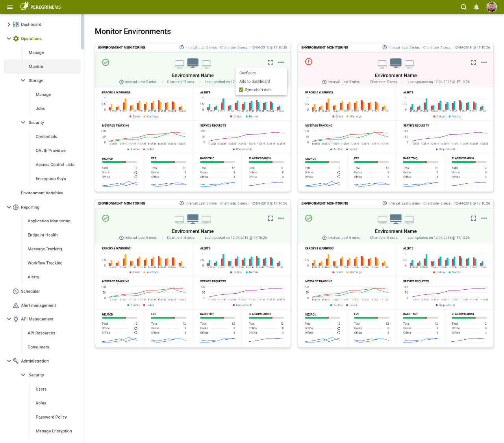Collapse the Reporting section chevron
Screen dimensions: 504x443
tap(9, 207)
